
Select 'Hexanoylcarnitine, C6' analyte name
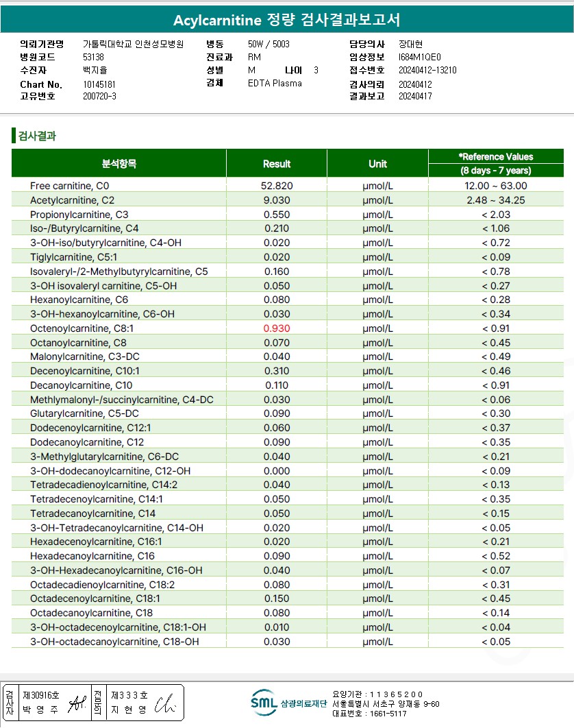click(79, 300)
